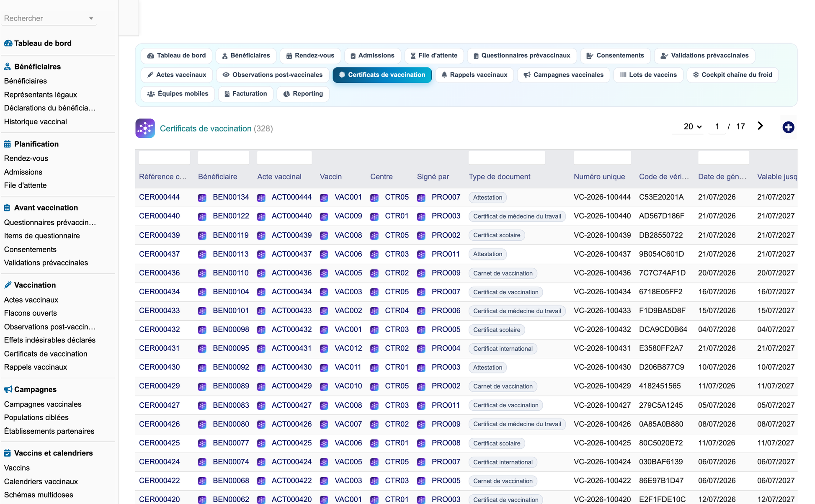Click the Date de génération filter field
815x504 pixels.
click(723, 158)
